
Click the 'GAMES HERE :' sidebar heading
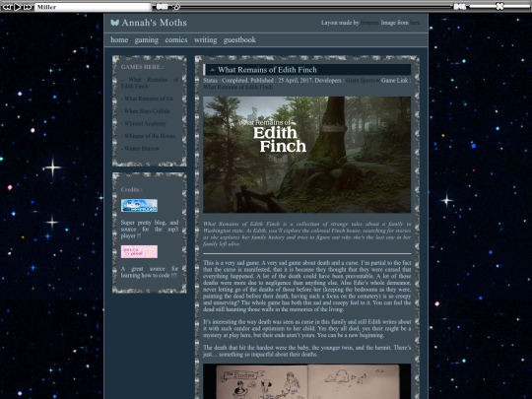tap(142, 67)
